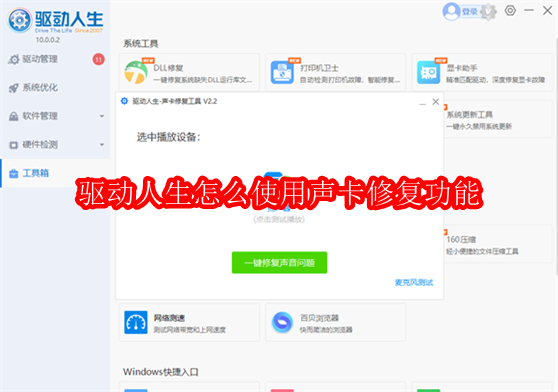Click 一键永久禁用系统更新 description text
The image size is (558, 392).
click(x=479, y=127)
